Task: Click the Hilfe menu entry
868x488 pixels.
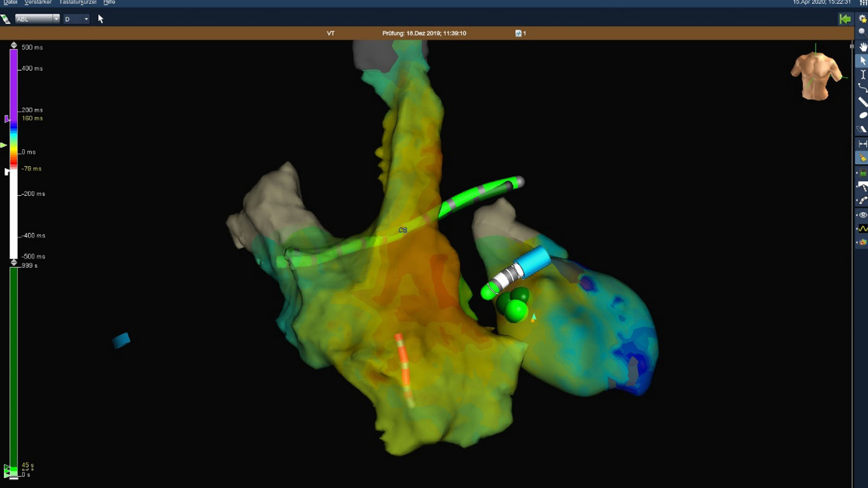Action: pyautogui.click(x=110, y=2)
